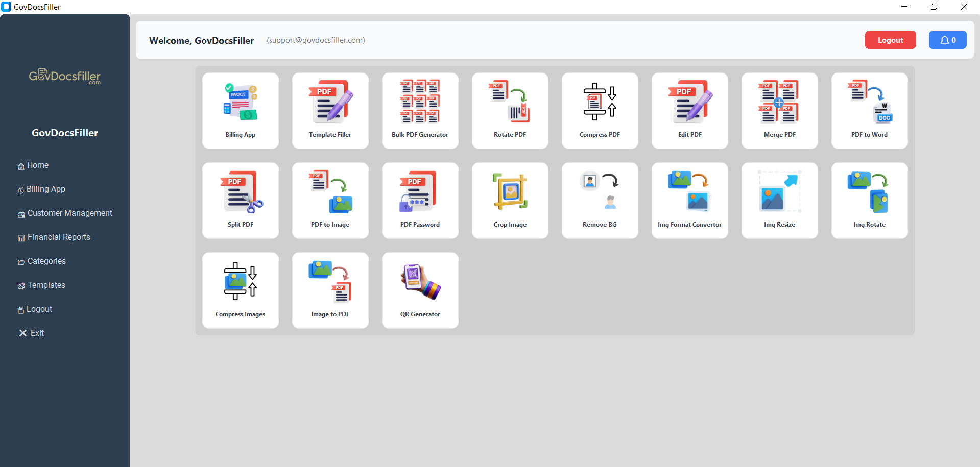Open the Split PDF tool
The image size is (980, 467).
pos(240,200)
